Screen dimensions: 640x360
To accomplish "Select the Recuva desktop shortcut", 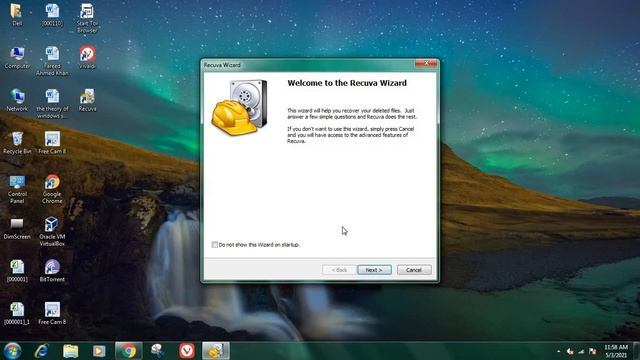I will click(87, 100).
